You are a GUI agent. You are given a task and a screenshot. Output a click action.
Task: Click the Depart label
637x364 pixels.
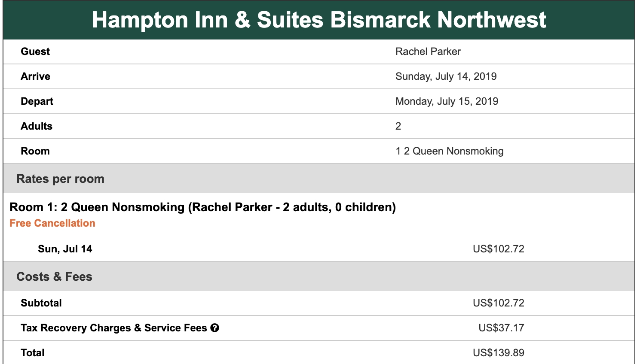pos(37,101)
